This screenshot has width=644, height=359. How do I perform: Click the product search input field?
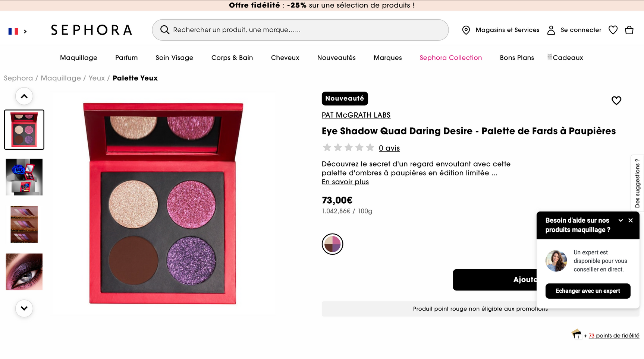point(306,30)
